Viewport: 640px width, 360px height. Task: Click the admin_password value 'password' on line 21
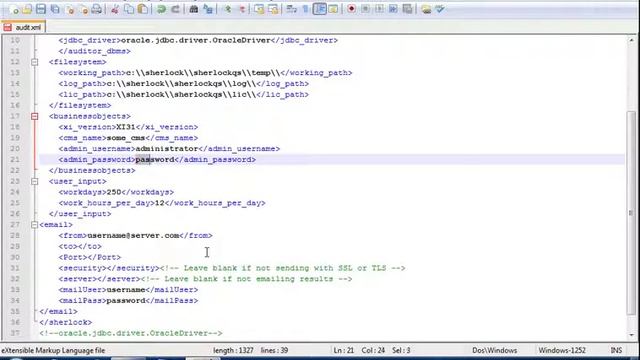click(155, 160)
